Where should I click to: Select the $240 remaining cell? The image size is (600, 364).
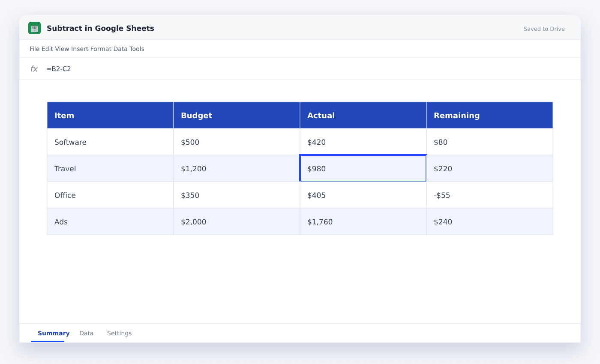(x=489, y=221)
